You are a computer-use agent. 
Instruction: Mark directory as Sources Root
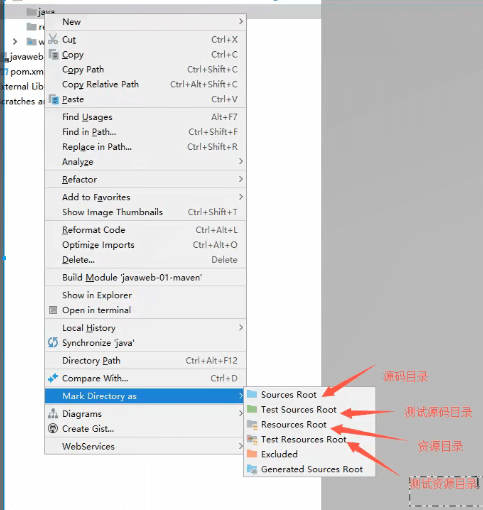[x=309, y=394]
